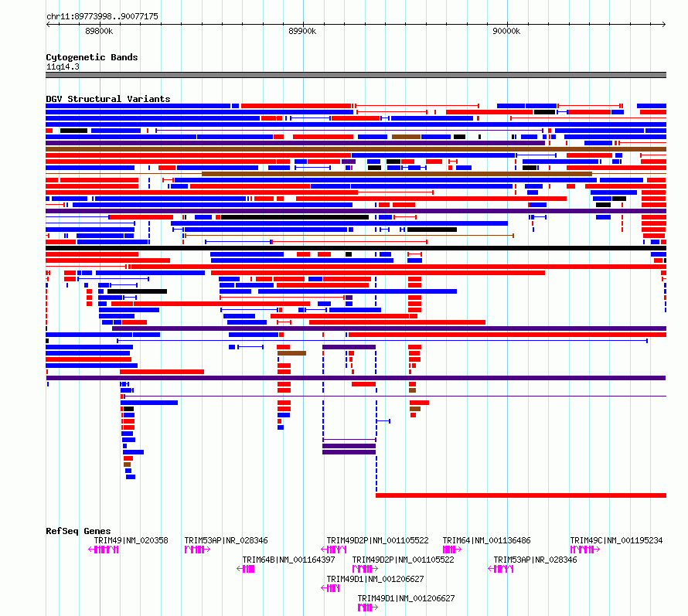688x616 pixels.
Task: Click the ruler's right-end arrowhead
Action: tap(664, 24)
